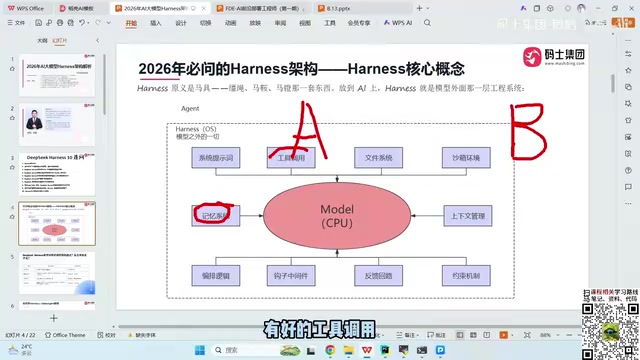This screenshot has width=640, height=360.
Task: Open the speech-bubble icon in right sidebar
Action: coord(628,187)
